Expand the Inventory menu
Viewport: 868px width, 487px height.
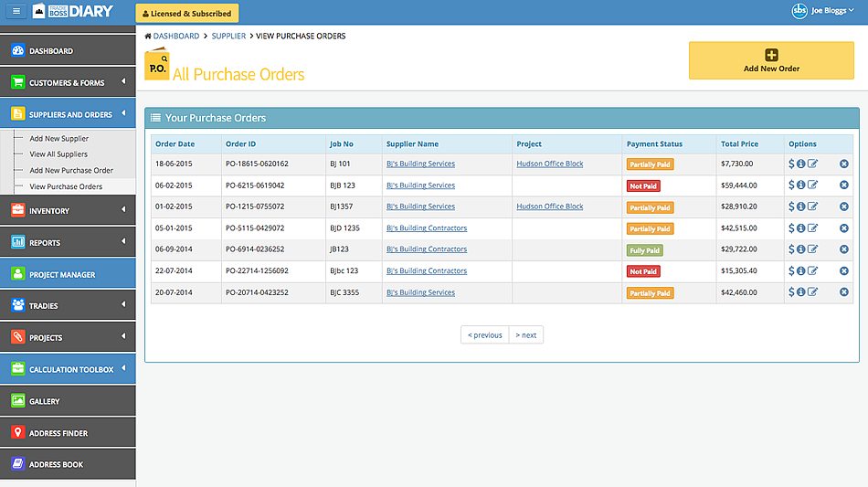pyautogui.click(x=68, y=210)
